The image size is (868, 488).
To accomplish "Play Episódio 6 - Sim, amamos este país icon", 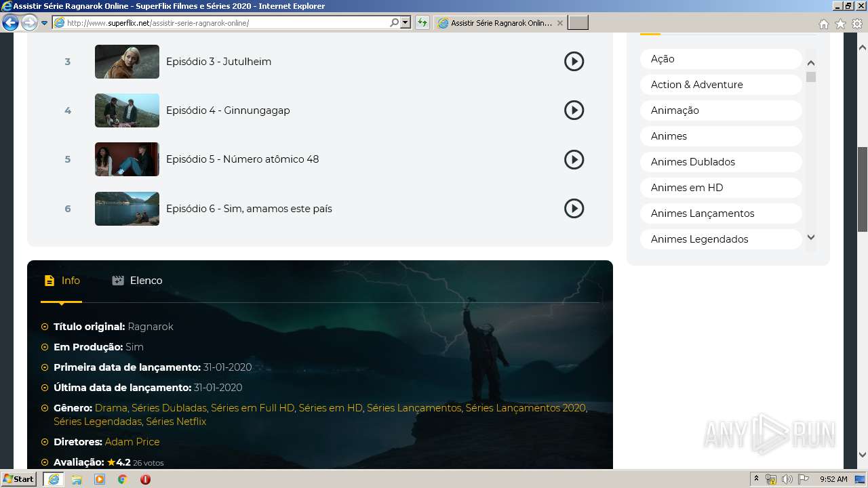I will pos(574,208).
